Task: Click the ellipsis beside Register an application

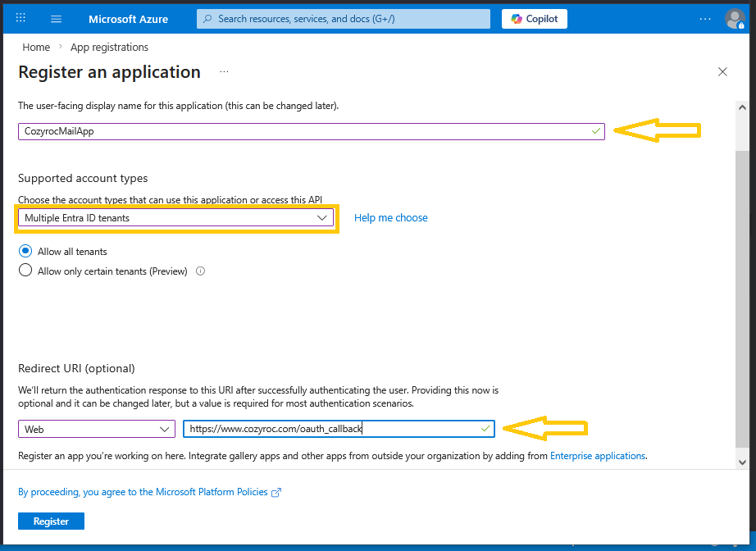Action: click(224, 72)
